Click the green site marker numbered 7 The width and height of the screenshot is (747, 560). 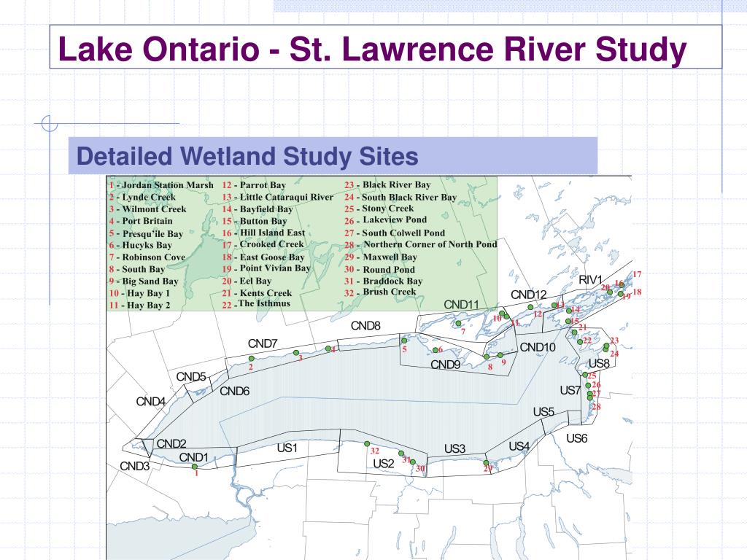(458, 323)
